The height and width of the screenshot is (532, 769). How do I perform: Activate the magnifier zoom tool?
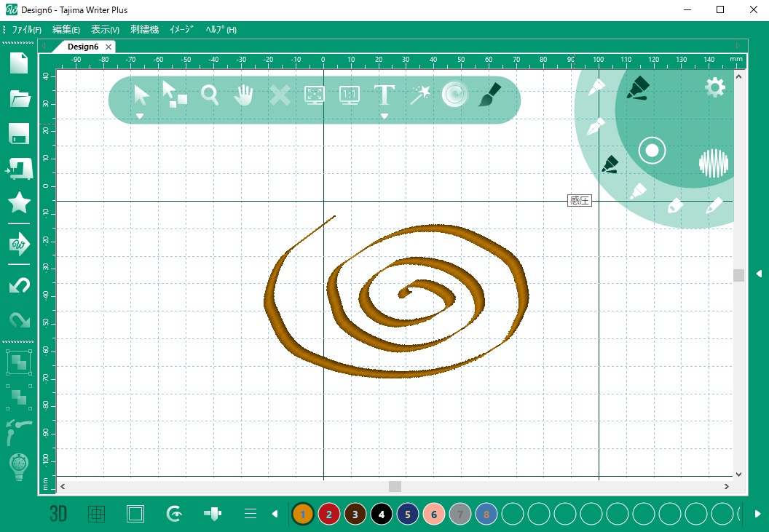pyautogui.click(x=210, y=95)
